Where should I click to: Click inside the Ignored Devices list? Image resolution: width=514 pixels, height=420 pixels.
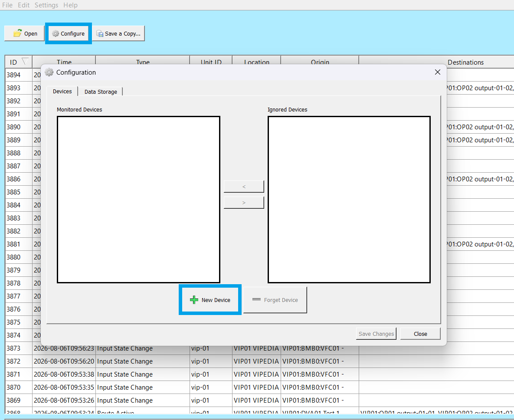(349, 199)
